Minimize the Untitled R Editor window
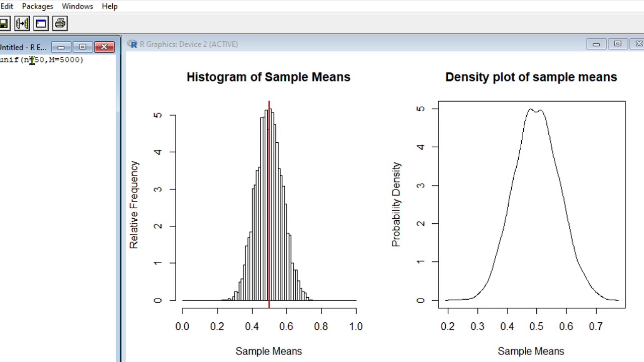Image resolution: width=644 pixels, height=362 pixels. tap(61, 47)
